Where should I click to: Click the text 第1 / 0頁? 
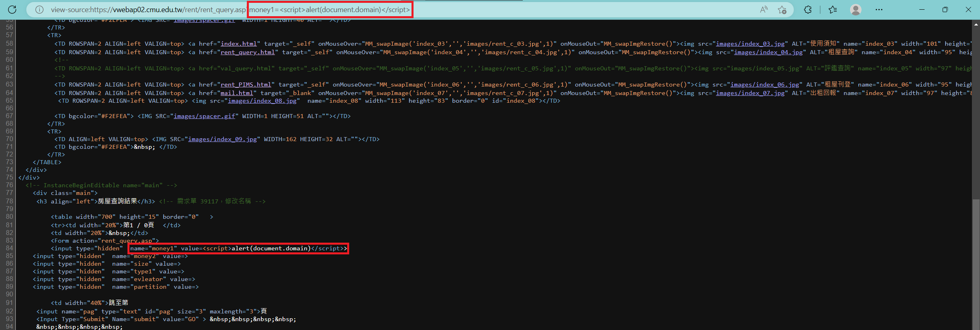(x=139, y=225)
